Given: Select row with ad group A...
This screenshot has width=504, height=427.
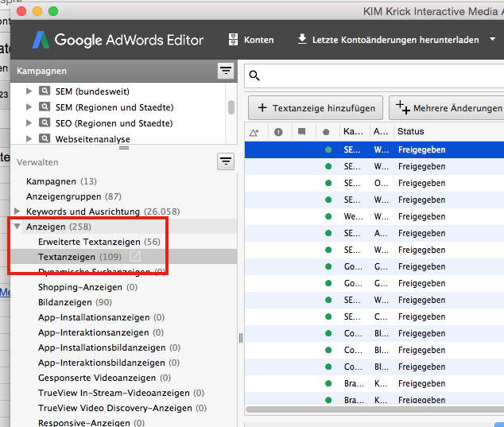Looking at the screenshot, I should 374,233.
